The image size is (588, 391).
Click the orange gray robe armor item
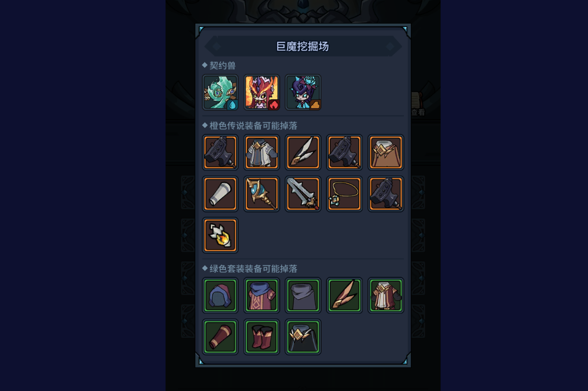[x=262, y=152]
